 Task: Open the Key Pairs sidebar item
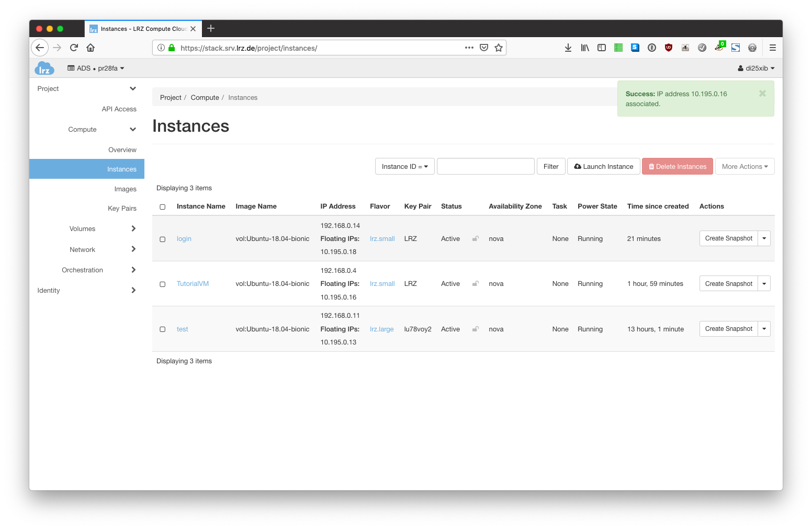tap(122, 209)
